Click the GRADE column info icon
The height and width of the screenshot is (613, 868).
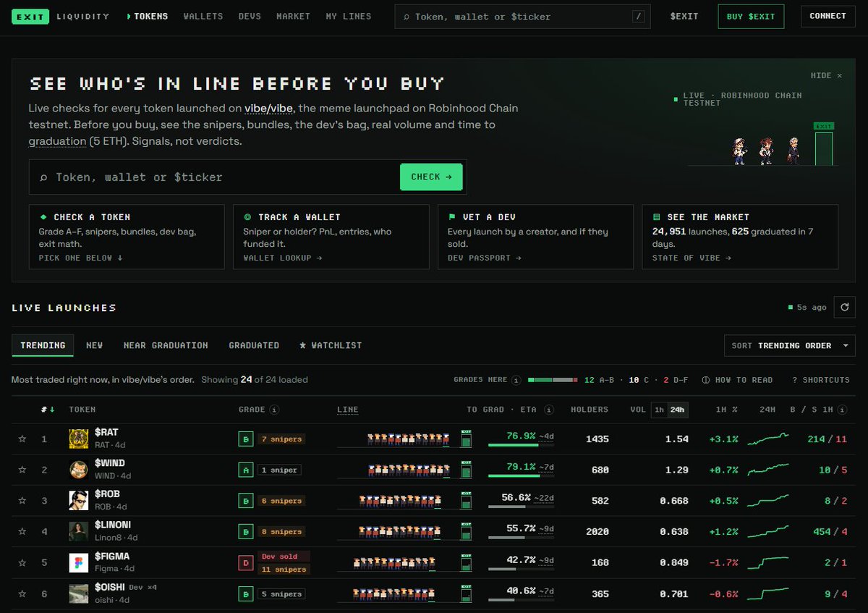pos(274,410)
